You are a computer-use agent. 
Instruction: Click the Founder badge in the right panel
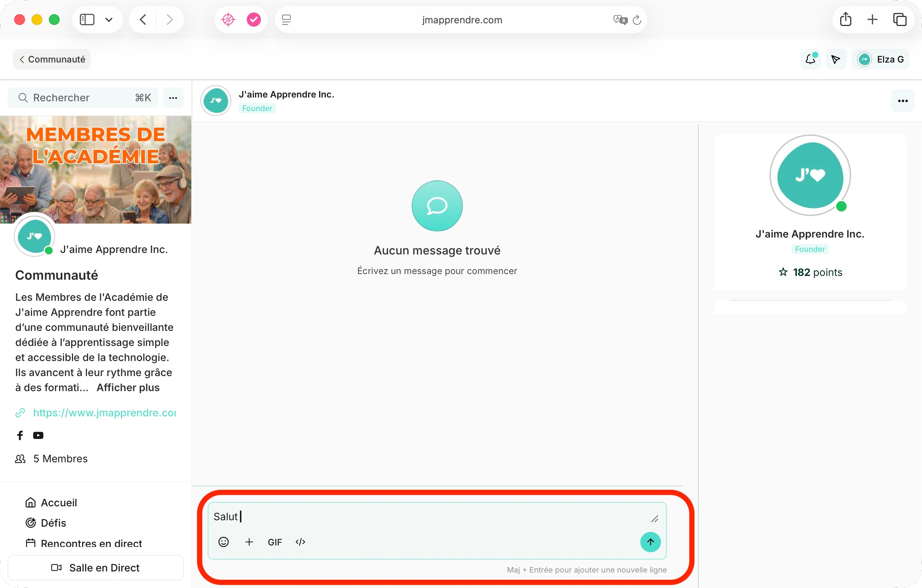coord(810,249)
